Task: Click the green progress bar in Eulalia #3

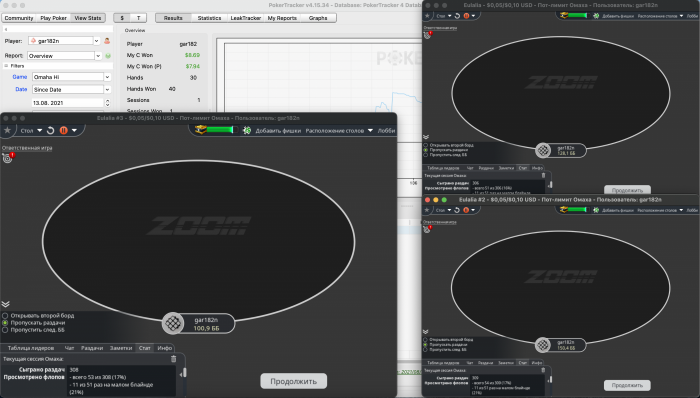Action: [x=220, y=129]
